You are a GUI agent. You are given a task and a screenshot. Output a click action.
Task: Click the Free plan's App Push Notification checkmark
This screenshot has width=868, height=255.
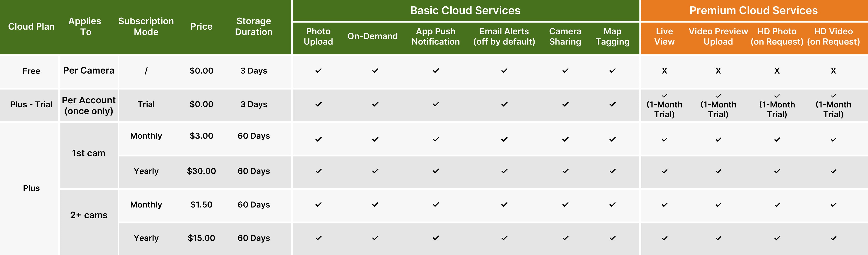point(436,71)
